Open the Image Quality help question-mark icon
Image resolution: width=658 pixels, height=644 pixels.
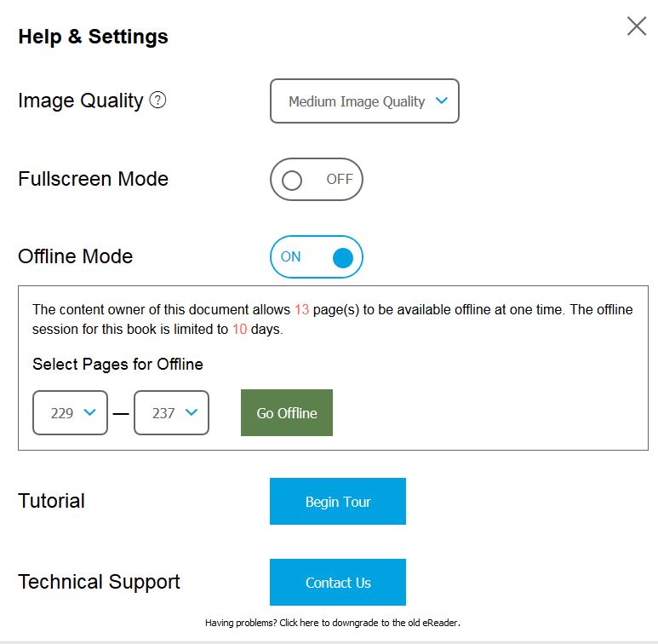tap(157, 100)
